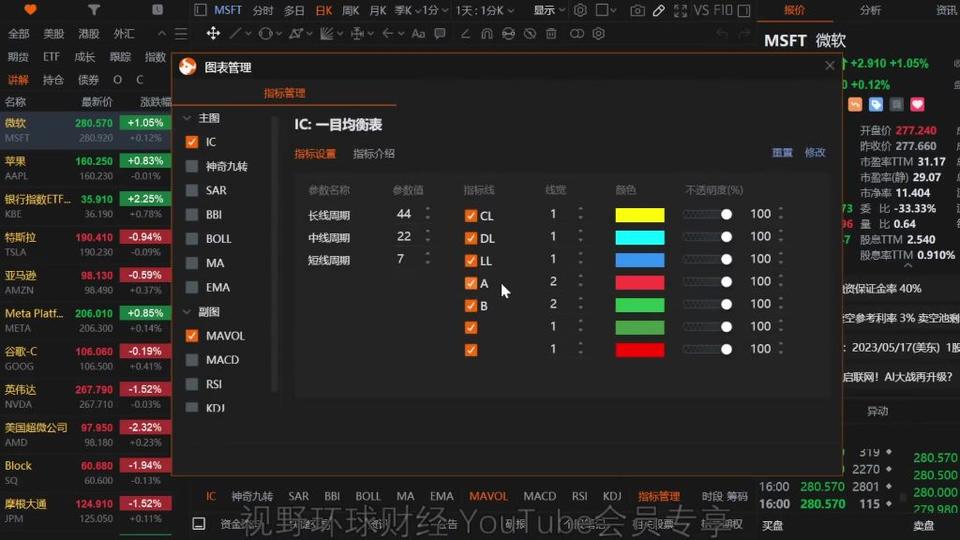Click the MSFT ticker label in top bar
The width and height of the screenshot is (960, 540).
(x=228, y=10)
